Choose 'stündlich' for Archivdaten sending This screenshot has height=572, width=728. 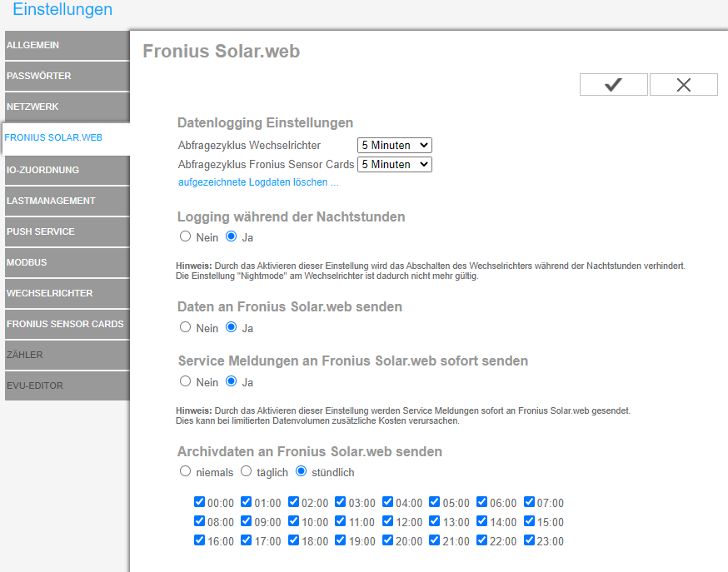pyautogui.click(x=302, y=471)
